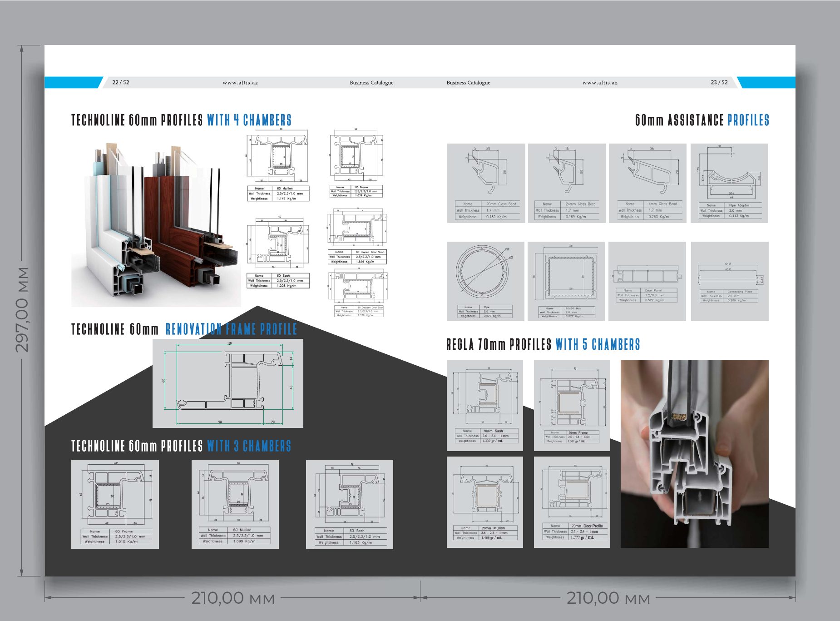Select the 24mm Glass Bead drawing
The height and width of the screenshot is (621, 840).
(x=567, y=183)
